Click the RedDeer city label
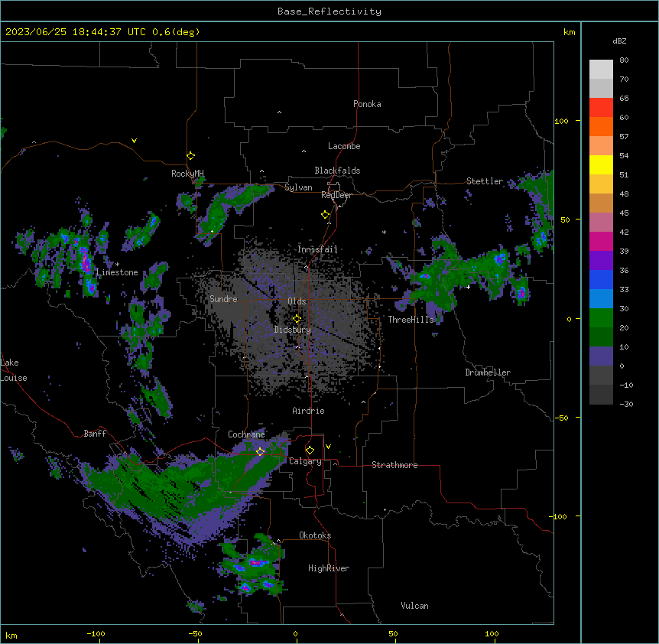 (x=336, y=195)
